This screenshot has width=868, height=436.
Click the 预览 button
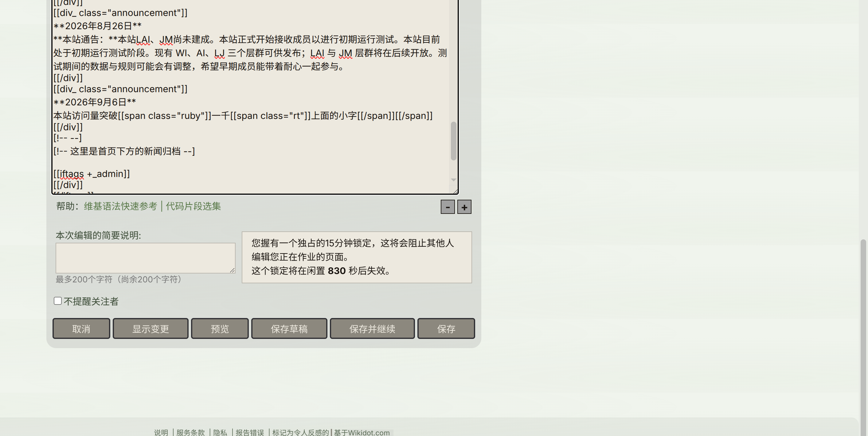[220, 328]
